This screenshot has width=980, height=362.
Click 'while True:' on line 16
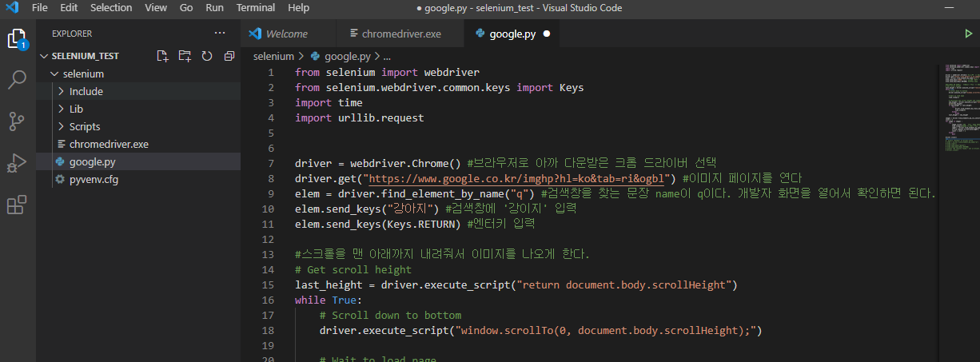(329, 300)
